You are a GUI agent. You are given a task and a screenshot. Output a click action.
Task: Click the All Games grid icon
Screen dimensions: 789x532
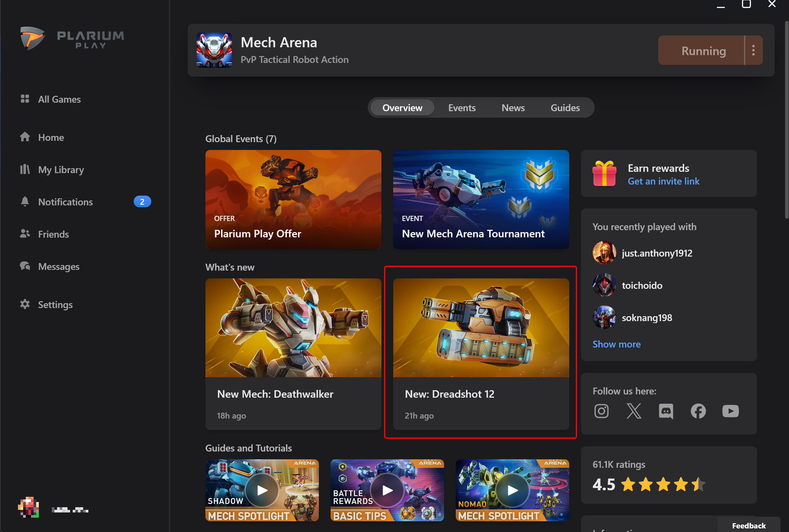pos(25,99)
